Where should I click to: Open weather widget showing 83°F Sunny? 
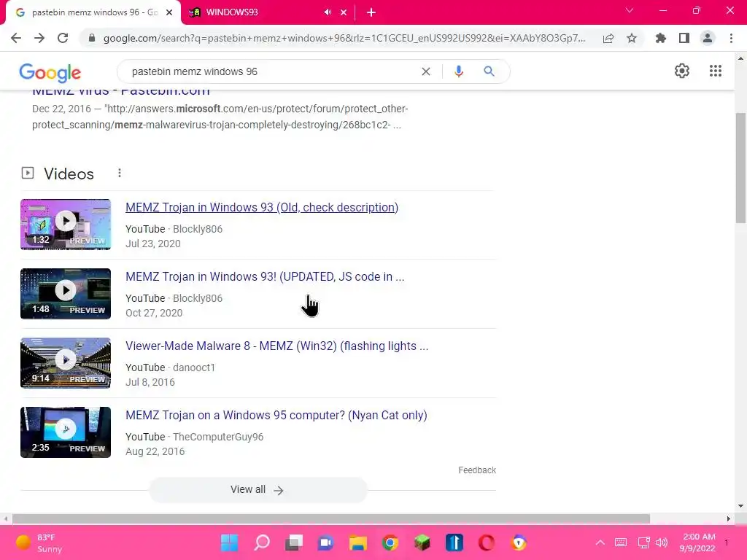(x=39, y=542)
